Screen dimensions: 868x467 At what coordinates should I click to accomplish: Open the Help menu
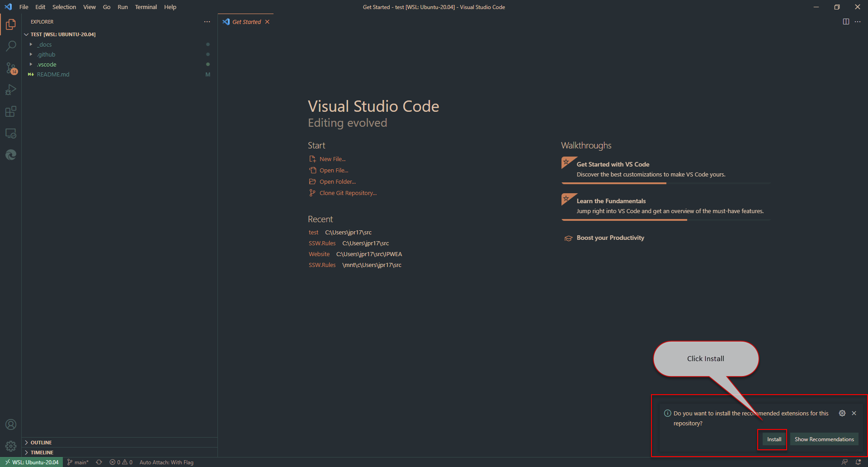[x=170, y=7]
